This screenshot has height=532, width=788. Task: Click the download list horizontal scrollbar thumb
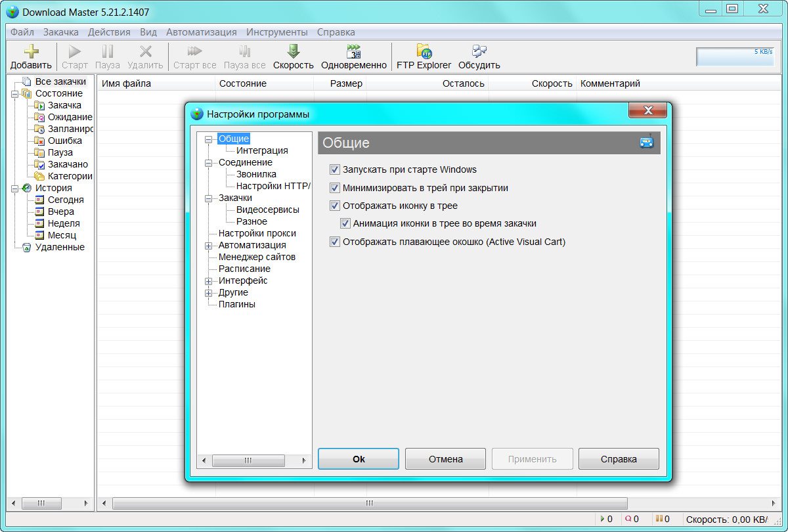pos(370,504)
